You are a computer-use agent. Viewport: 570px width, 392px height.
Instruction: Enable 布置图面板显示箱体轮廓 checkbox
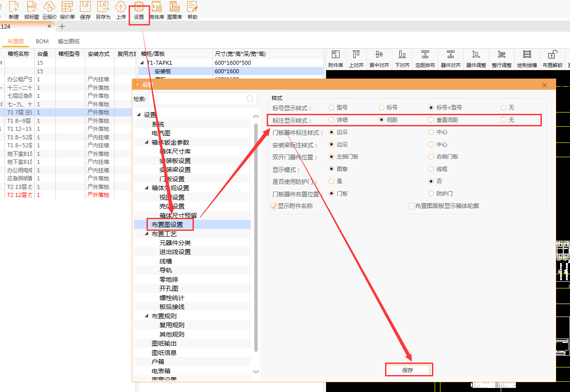click(411, 206)
